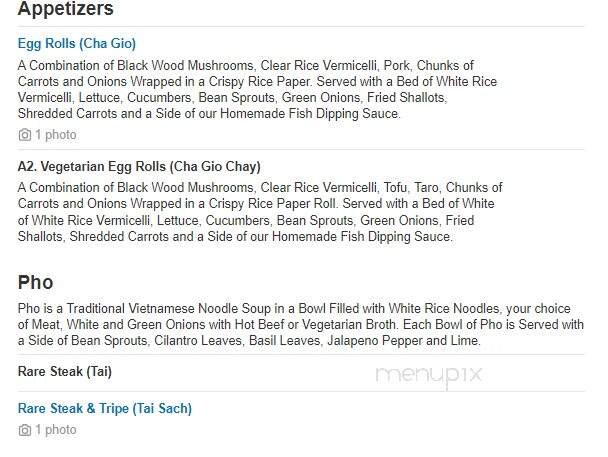Open the Rare Steak & Tripe (Tai Sach) link

click(105, 408)
